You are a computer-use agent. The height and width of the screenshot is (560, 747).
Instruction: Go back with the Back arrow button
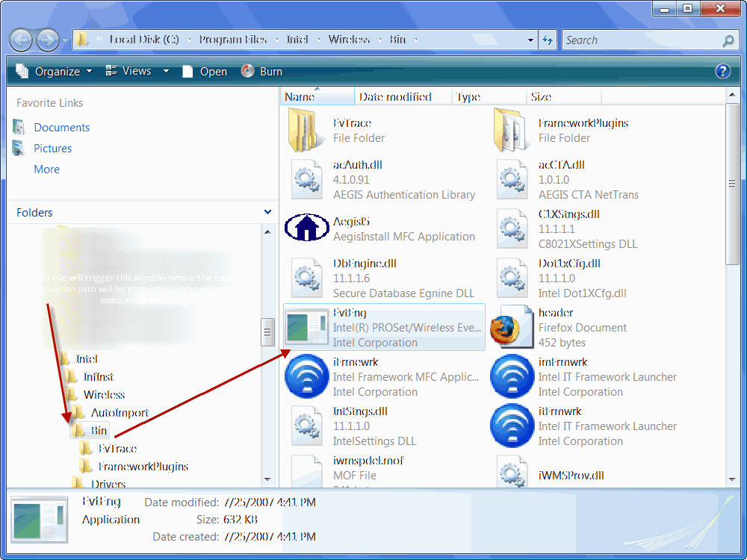click(21, 40)
